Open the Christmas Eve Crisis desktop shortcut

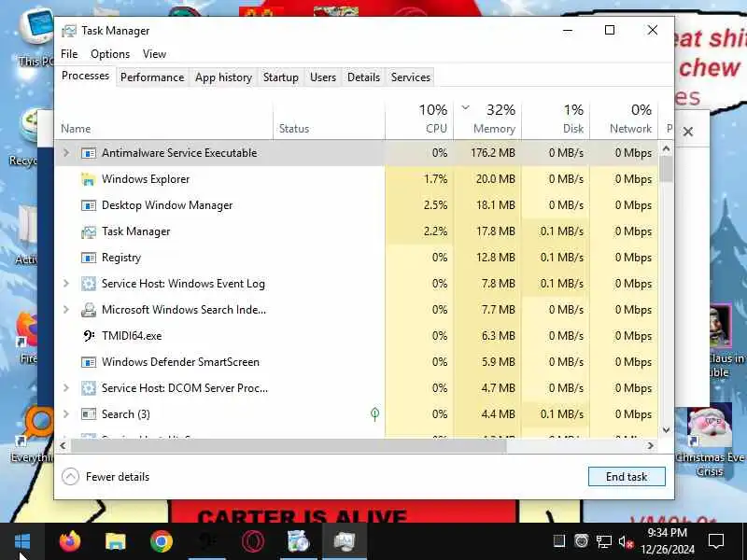710,441
